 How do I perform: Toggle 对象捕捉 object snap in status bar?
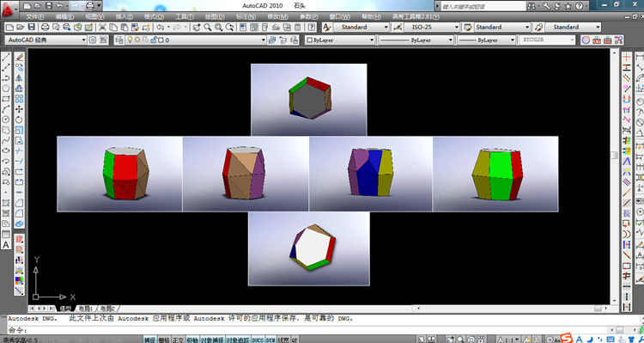212,340
